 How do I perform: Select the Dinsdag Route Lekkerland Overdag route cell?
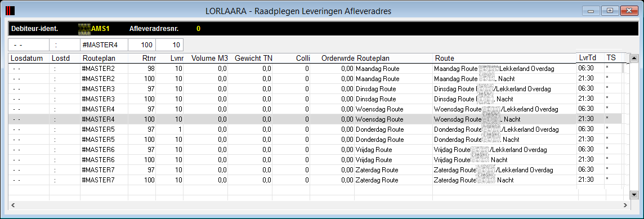tap(504, 89)
